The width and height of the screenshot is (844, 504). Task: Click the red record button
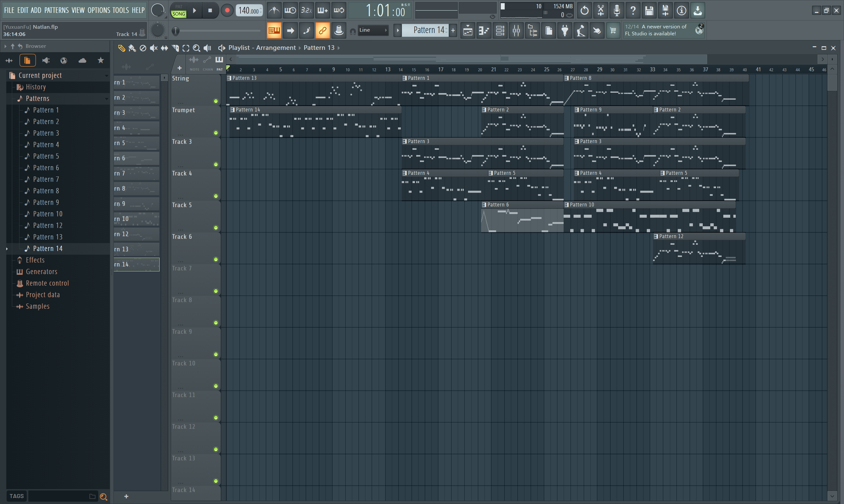227,10
